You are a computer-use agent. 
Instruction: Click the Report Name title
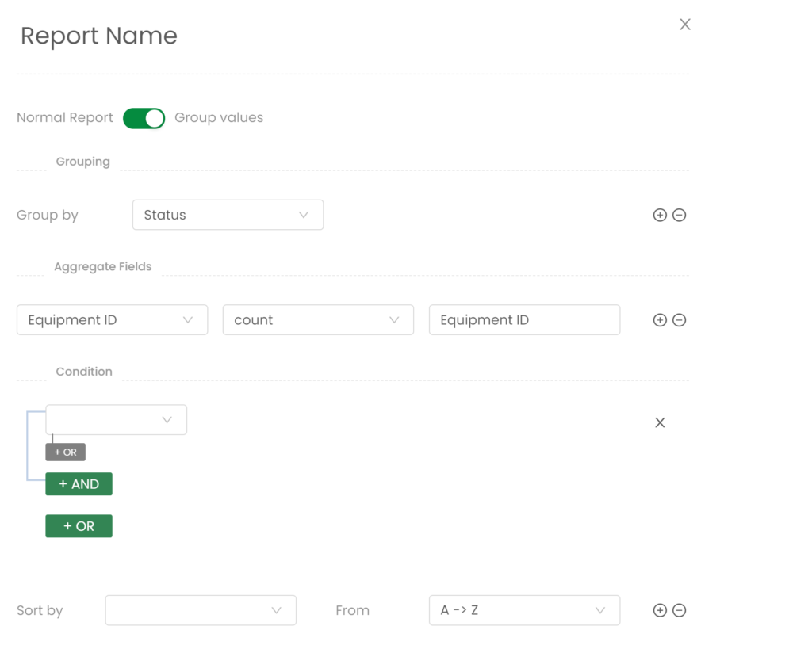(99, 36)
